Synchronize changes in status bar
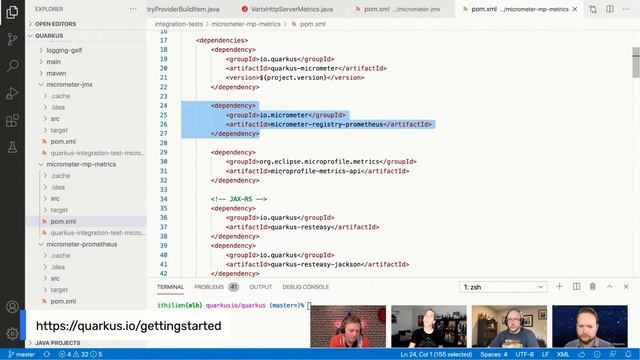The image size is (640, 360). pos(47,354)
